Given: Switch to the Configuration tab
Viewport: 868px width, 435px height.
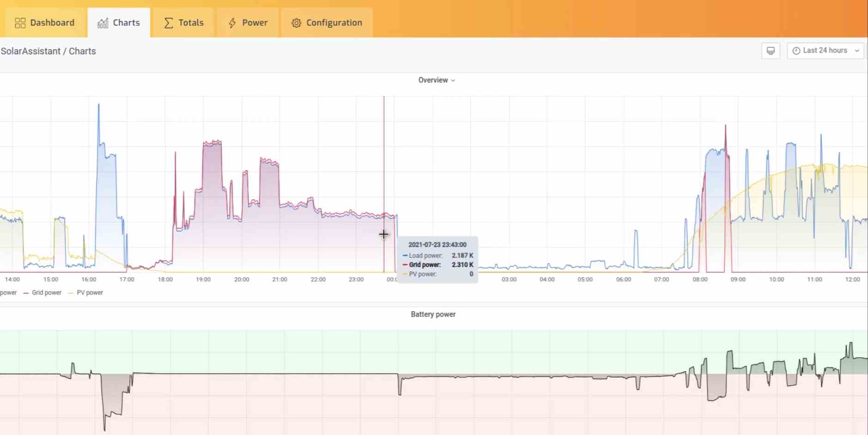Looking at the screenshot, I should [x=327, y=23].
